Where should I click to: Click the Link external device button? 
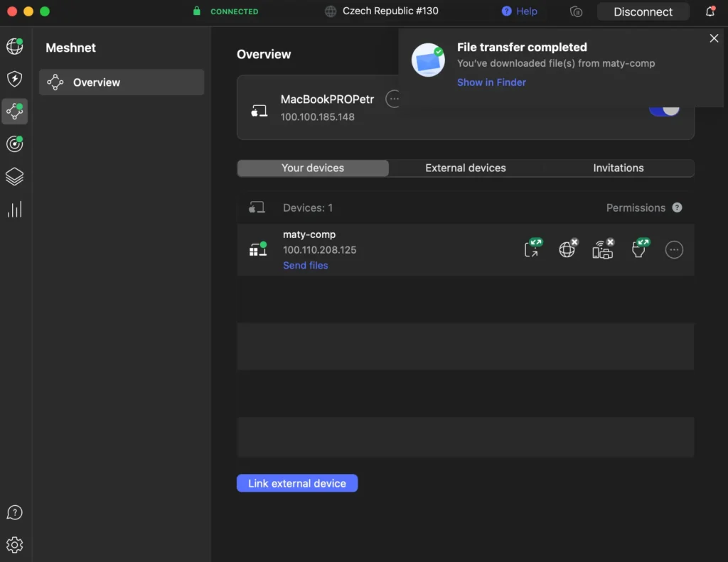tap(297, 483)
